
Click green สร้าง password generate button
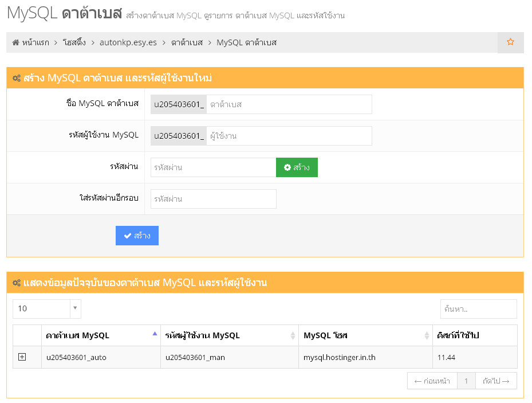click(x=297, y=167)
